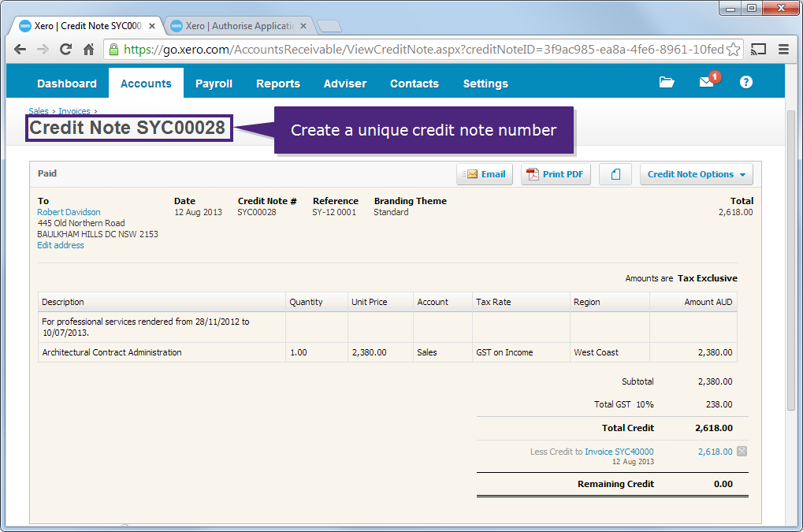Reload the page with the refresh icon

65,48
